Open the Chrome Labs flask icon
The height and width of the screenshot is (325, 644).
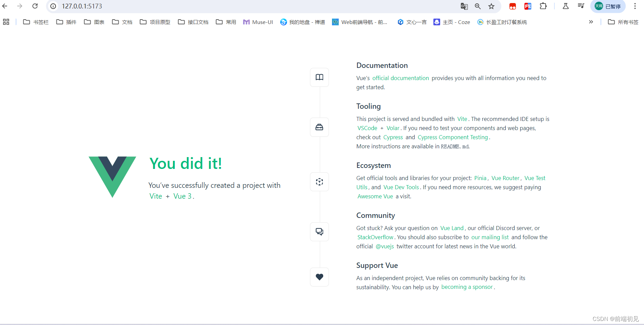(x=566, y=6)
